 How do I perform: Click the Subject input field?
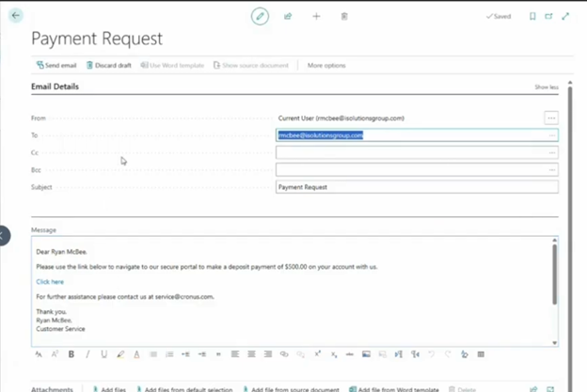(417, 187)
